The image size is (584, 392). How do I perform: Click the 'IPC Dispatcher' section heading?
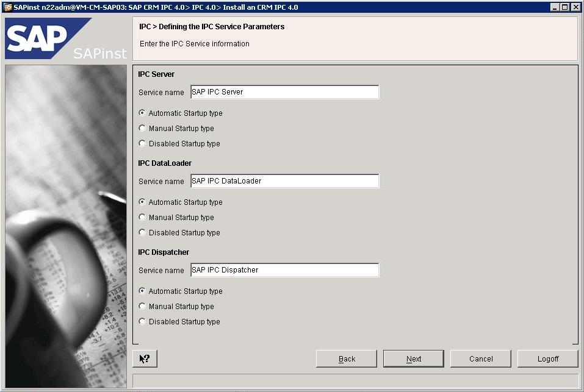coord(164,252)
